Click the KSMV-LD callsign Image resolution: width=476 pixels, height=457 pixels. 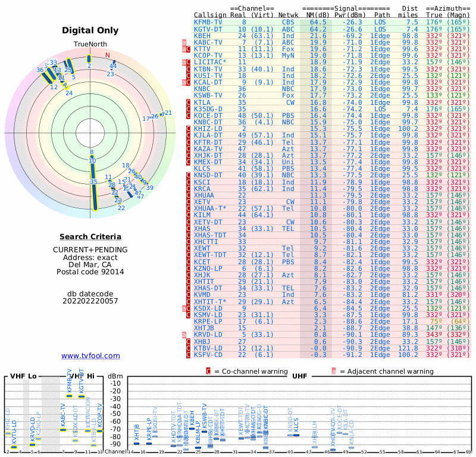coord(208,315)
